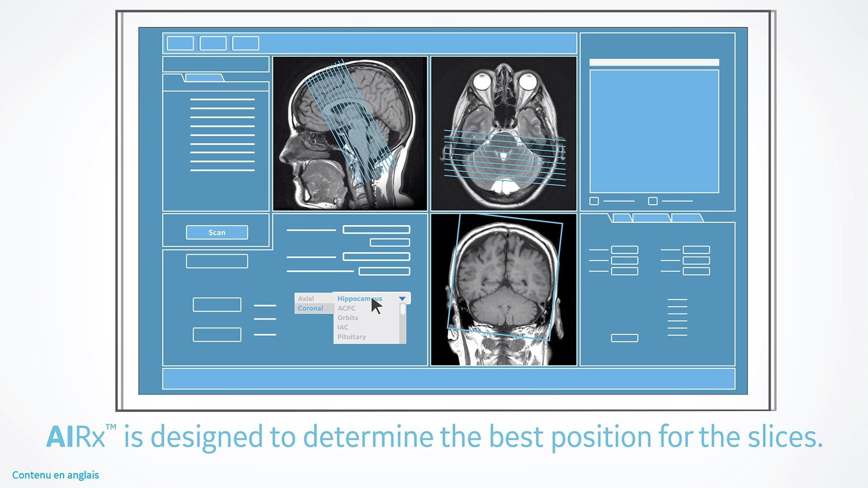Screen dimensions: 868x488
Task: Select the sagittal brain MRI view
Action: pyautogui.click(x=350, y=134)
